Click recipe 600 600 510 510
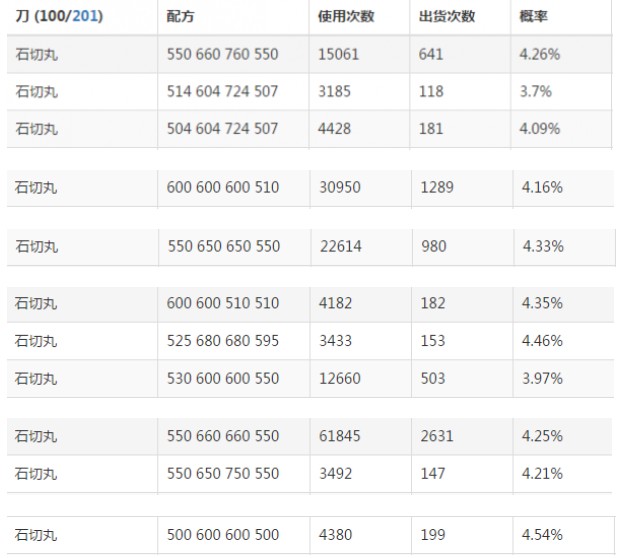This screenshot has height=558, width=619. coord(222,303)
